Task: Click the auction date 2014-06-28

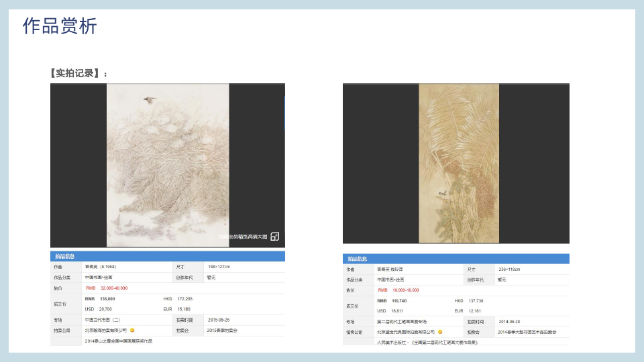Action: click(509, 322)
